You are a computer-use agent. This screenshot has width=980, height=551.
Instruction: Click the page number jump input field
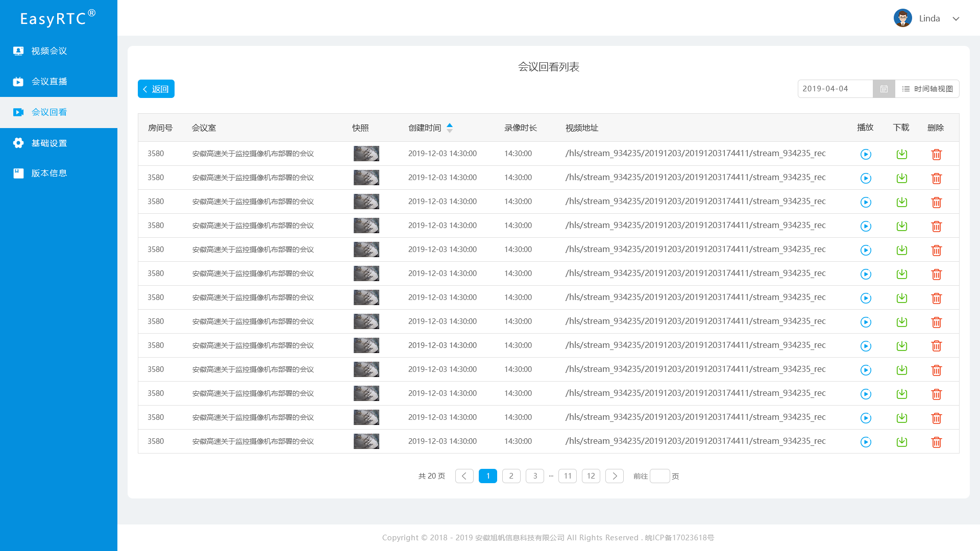pos(659,476)
